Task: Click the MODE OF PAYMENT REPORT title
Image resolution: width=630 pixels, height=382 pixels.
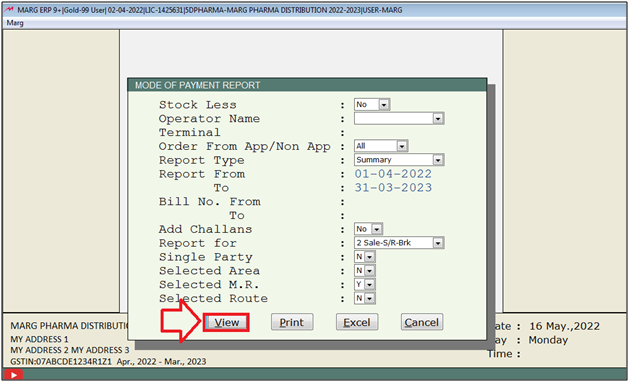Action: click(197, 85)
